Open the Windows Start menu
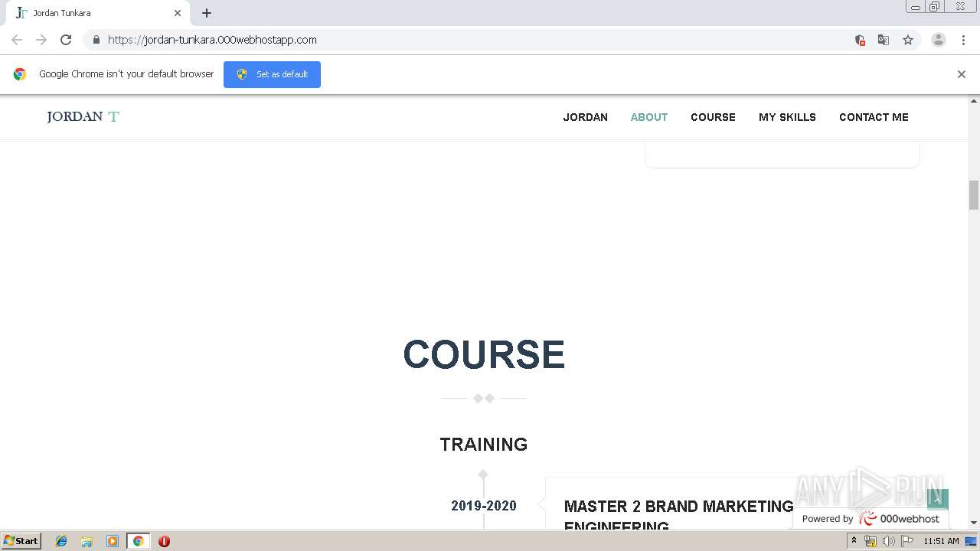Viewport: 980px width, 551px height. pyautogui.click(x=21, y=540)
